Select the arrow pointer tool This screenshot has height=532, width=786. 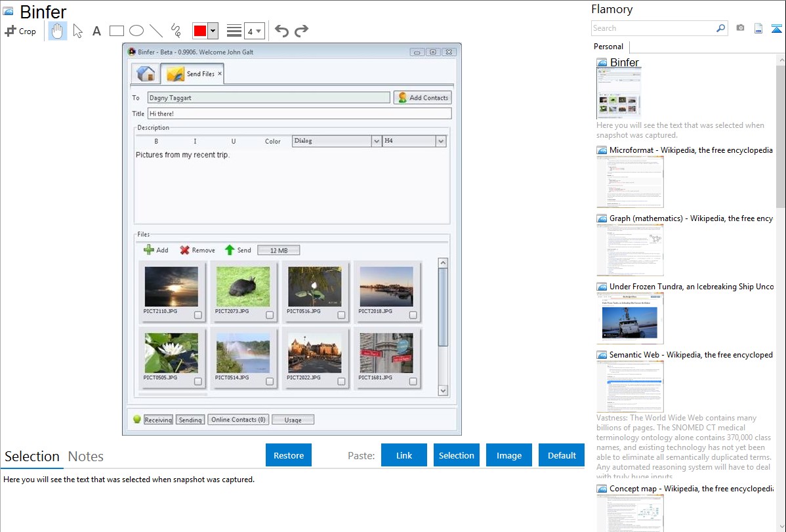tap(77, 31)
